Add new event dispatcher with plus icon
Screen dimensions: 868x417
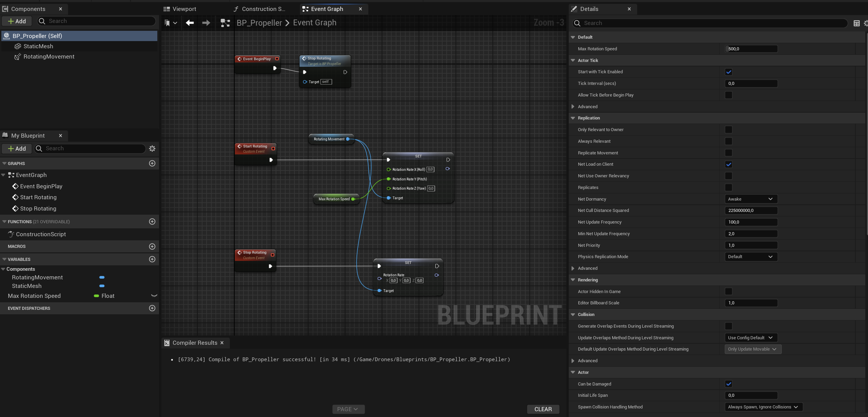tap(152, 308)
